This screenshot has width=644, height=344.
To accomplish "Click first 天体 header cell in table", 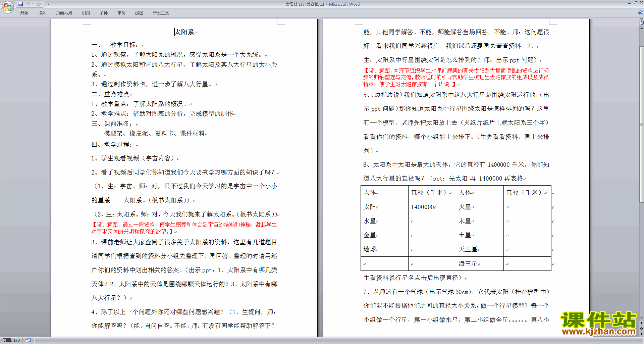I will point(384,193).
